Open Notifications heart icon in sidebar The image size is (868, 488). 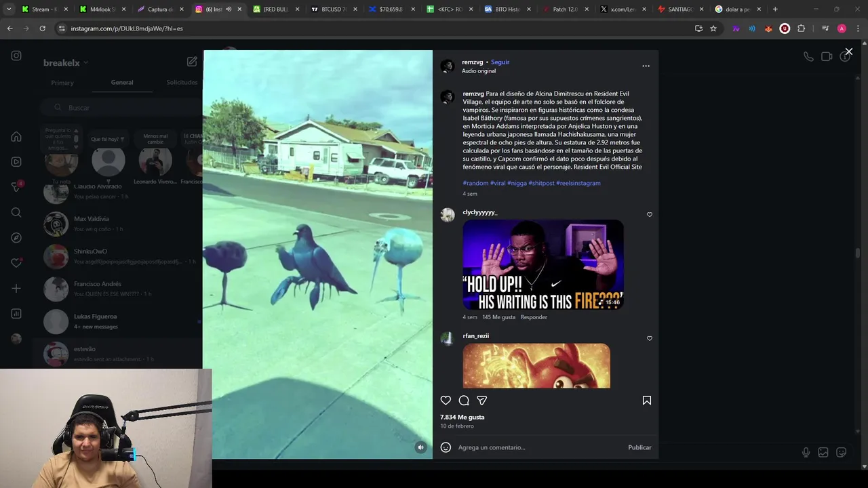point(16,263)
